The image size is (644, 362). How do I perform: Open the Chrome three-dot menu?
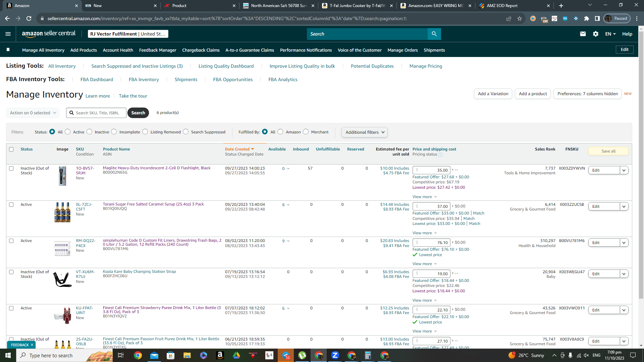click(x=637, y=18)
